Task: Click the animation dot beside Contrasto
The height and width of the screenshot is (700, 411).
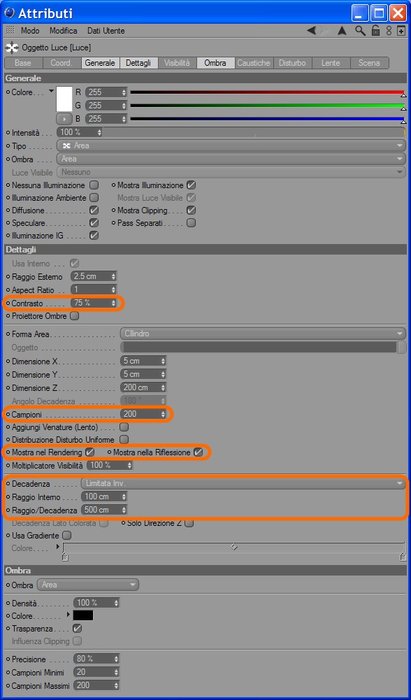Action: click(x=8, y=303)
